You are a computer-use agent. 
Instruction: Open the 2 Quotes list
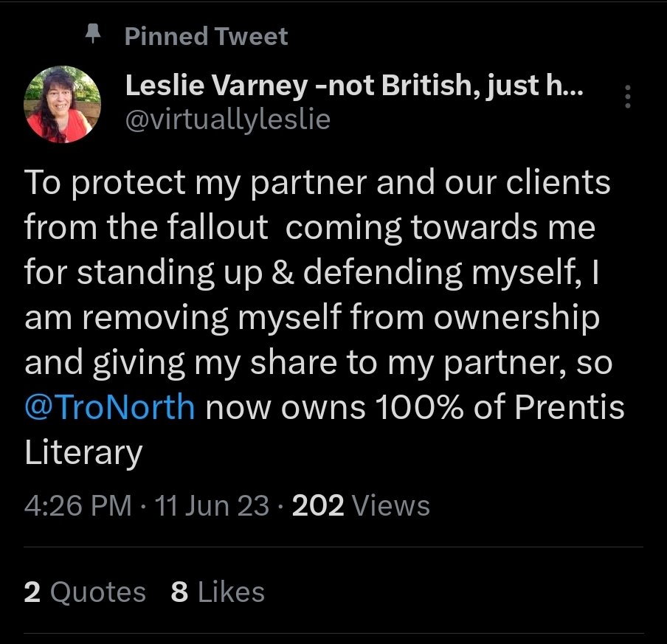click(x=85, y=592)
